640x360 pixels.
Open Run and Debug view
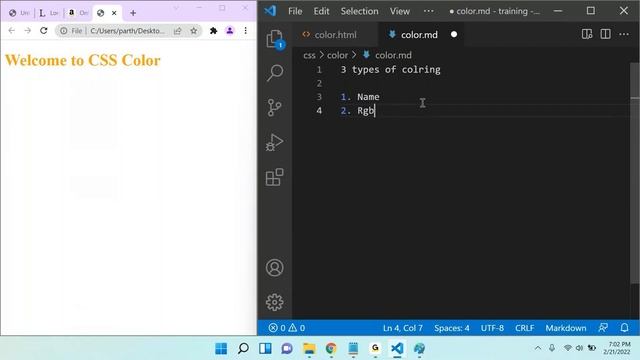(x=274, y=142)
